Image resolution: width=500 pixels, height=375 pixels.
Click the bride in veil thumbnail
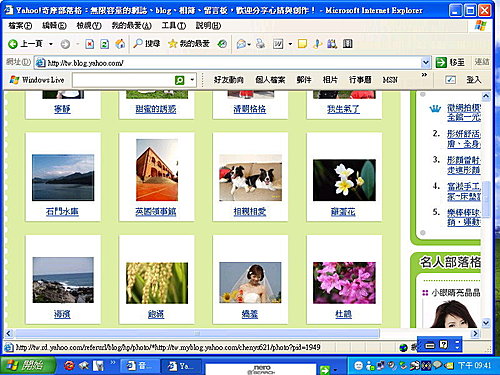point(250,283)
